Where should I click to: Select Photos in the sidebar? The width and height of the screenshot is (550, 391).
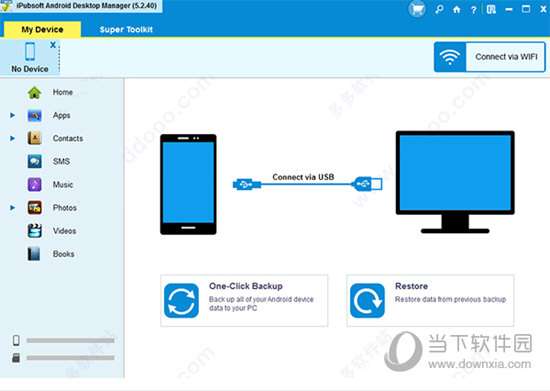tap(65, 208)
